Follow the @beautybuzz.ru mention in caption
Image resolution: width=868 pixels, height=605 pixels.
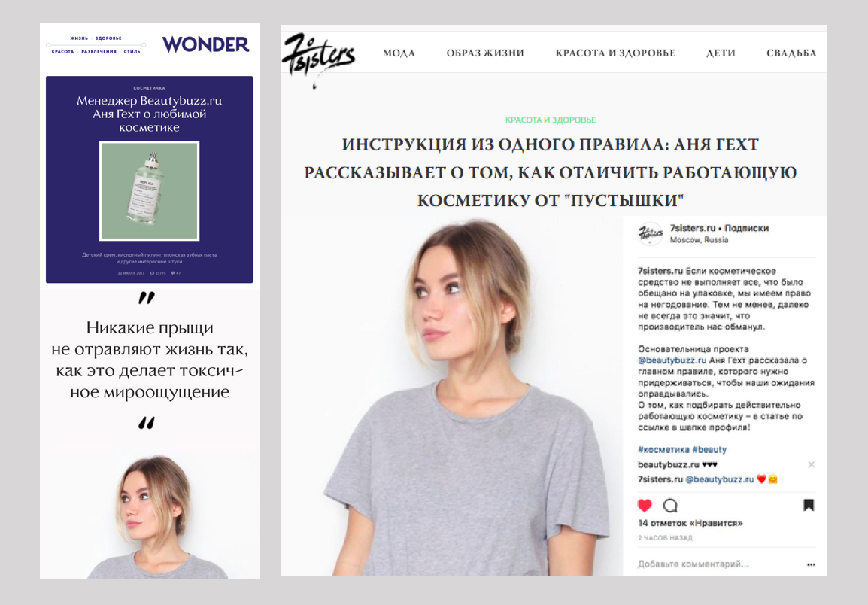[x=672, y=360]
